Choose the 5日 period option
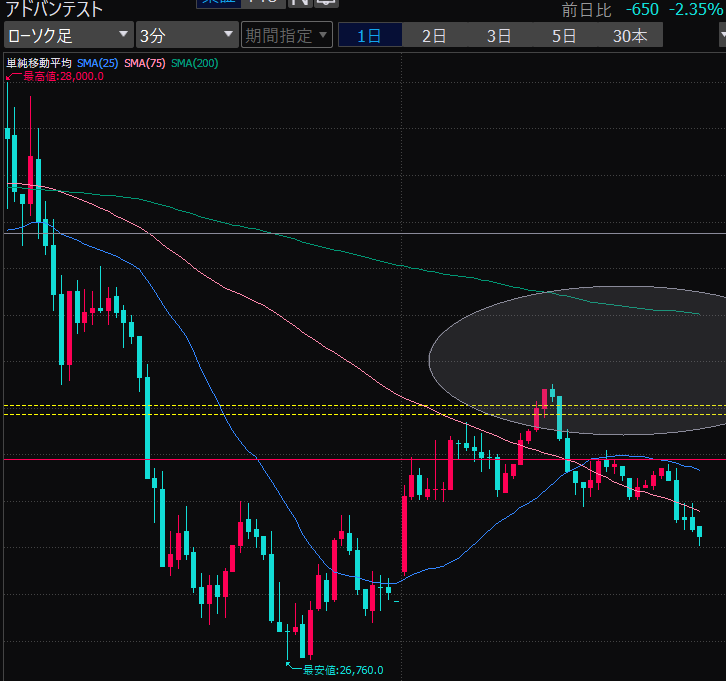This screenshot has width=726, height=681. [x=564, y=36]
